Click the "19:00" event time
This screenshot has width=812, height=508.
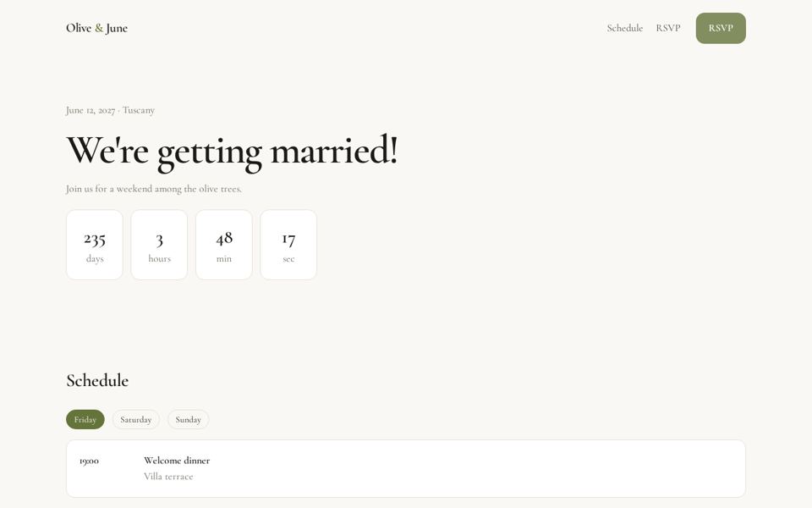[x=89, y=461]
